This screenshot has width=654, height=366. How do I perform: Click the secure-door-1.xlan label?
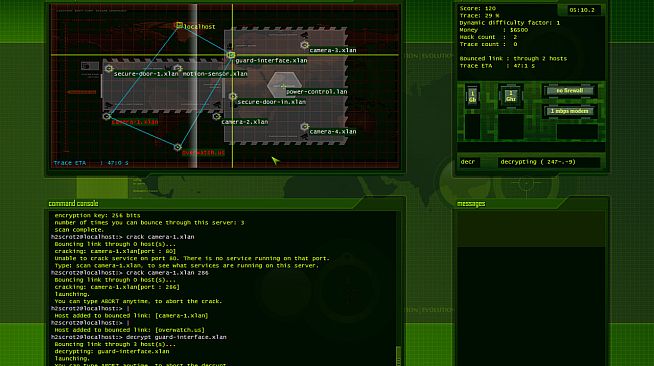(146, 74)
